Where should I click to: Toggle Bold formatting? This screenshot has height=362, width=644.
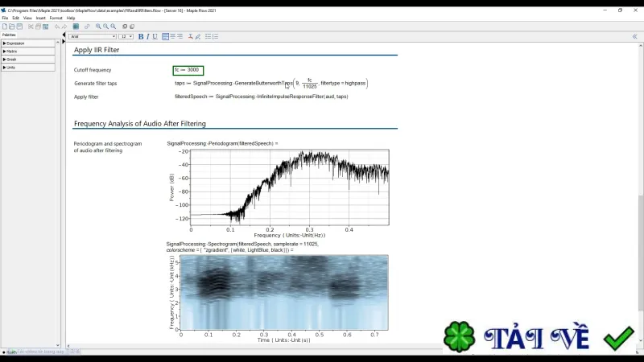point(141,36)
